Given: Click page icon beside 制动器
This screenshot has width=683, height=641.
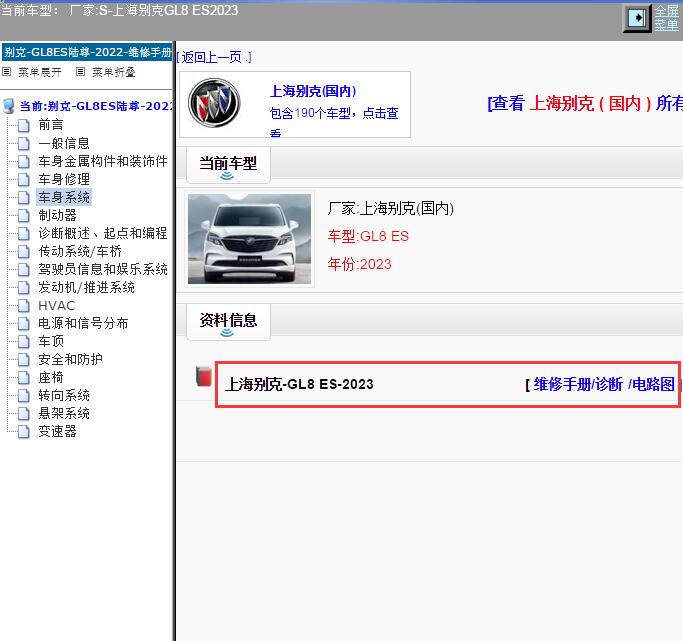Looking at the screenshot, I should tap(24, 216).
